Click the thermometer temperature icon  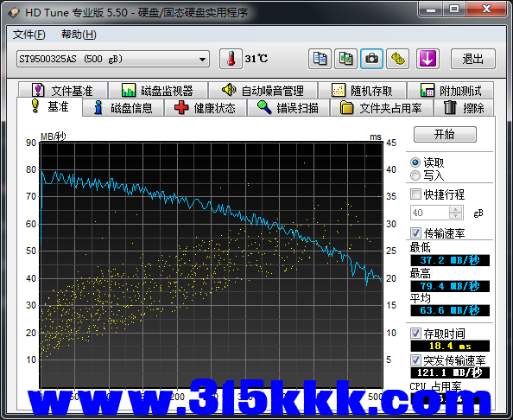[231, 59]
